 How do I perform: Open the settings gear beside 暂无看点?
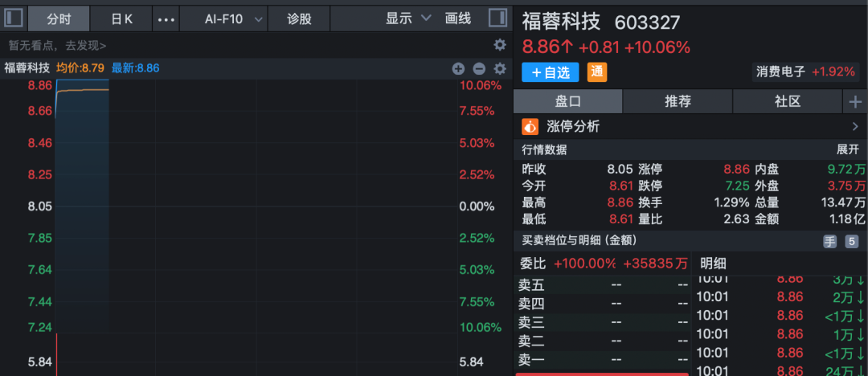click(500, 44)
